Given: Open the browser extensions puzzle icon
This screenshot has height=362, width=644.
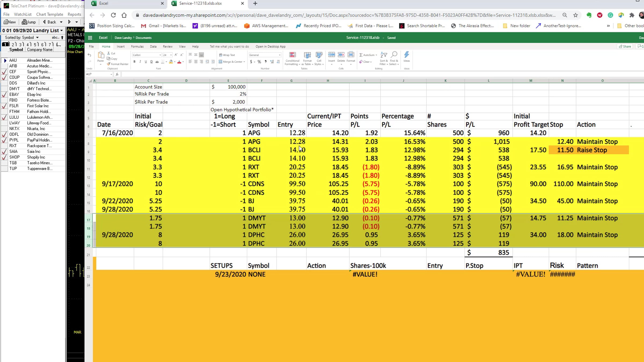Looking at the screenshot, I should [632, 15].
